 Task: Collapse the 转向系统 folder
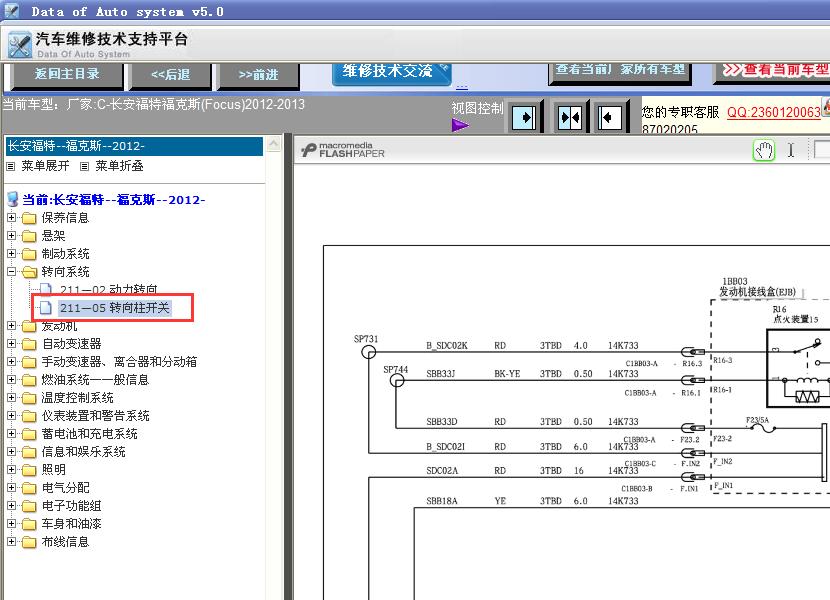click(x=12, y=271)
